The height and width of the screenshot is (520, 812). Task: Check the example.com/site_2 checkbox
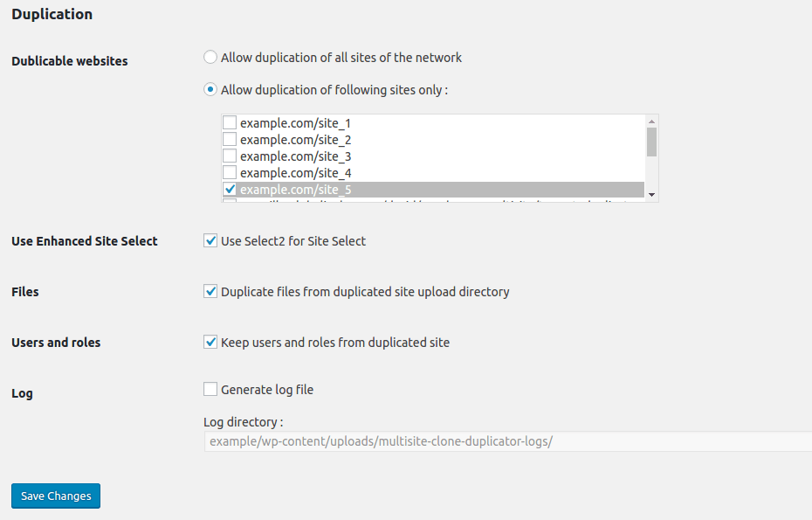pos(230,140)
